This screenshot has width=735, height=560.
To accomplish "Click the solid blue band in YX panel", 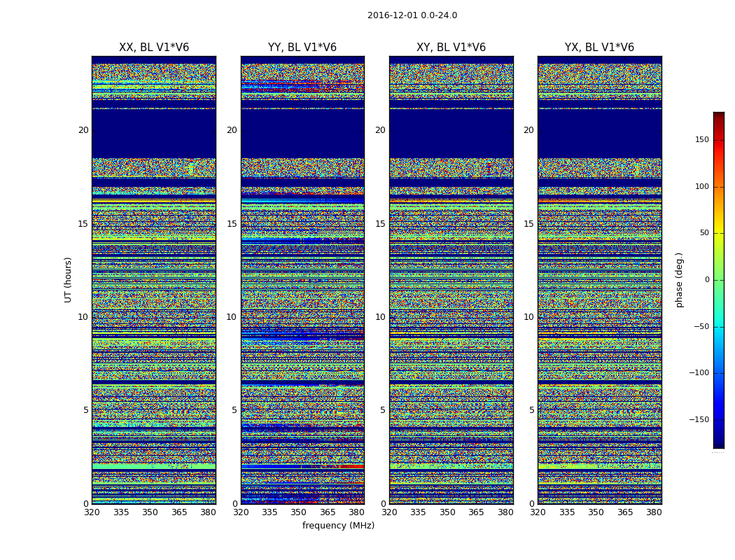I will (599, 133).
